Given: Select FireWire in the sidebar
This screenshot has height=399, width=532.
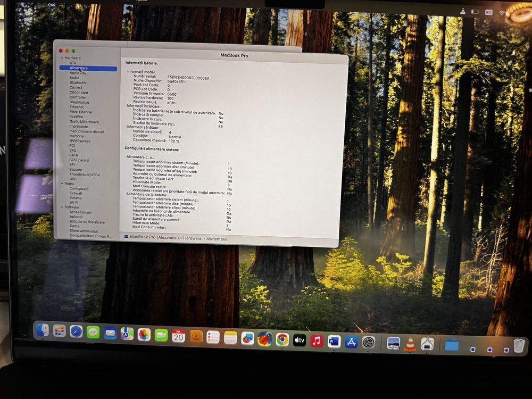Looking at the screenshot, I should pyautogui.click(x=76, y=117).
